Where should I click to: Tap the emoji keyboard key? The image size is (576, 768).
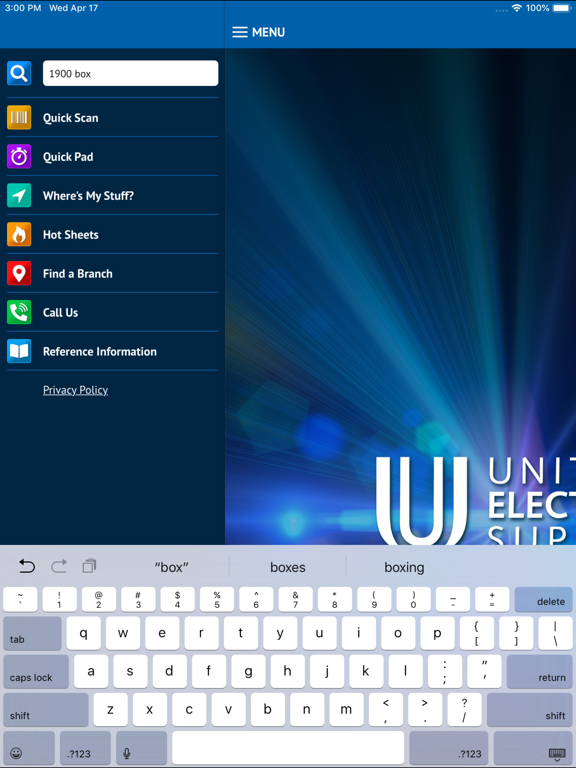coord(29,748)
